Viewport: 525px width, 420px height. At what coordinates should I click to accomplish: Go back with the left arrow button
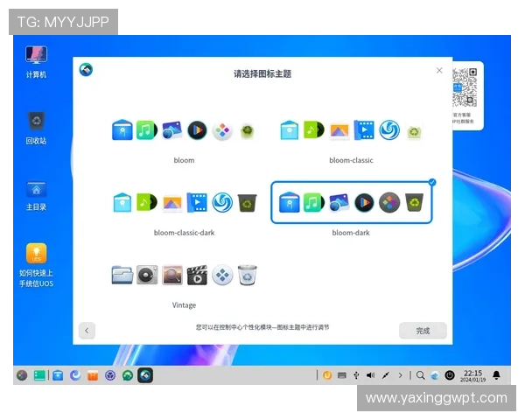[87, 331]
